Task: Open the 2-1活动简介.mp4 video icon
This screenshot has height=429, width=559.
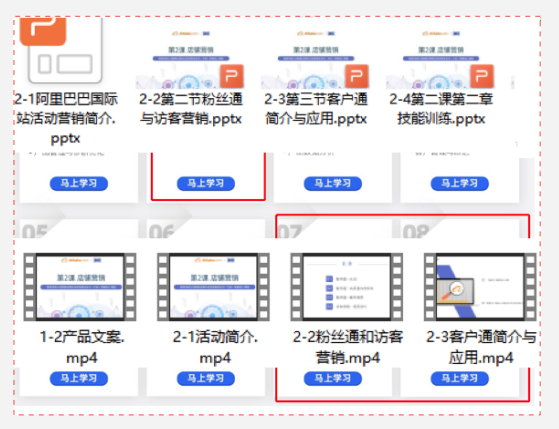Action: pos(213,287)
